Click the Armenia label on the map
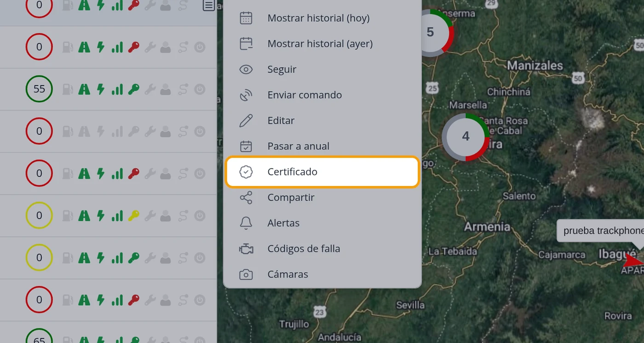Image resolution: width=644 pixels, height=343 pixels. [x=487, y=227]
